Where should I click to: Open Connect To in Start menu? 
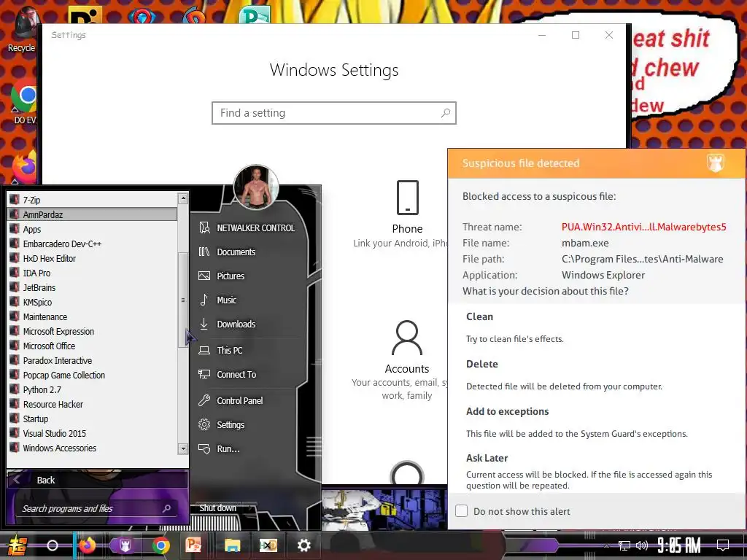pyautogui.click(x=248, y=375)
